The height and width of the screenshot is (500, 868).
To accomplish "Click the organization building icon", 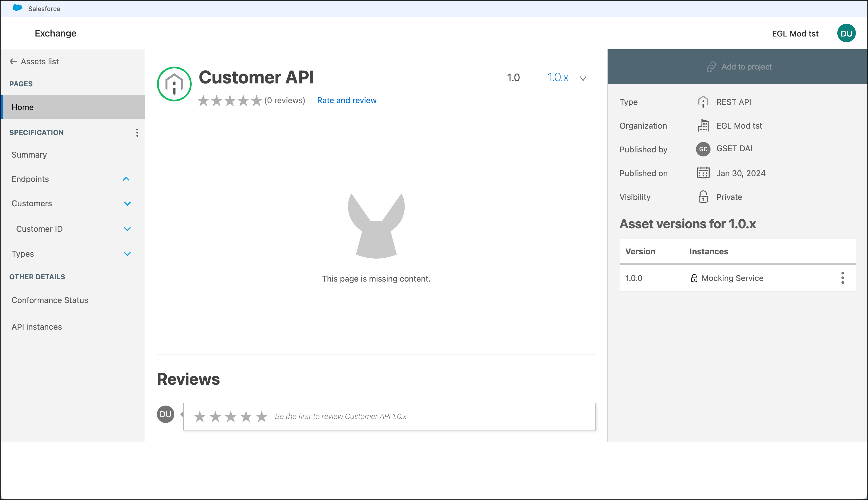I will (703, 126).
